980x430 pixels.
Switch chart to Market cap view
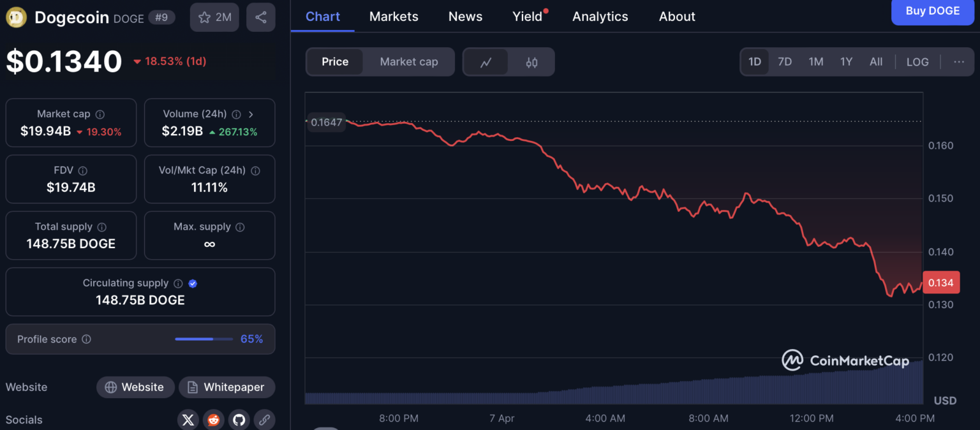(x=408, y=61)
